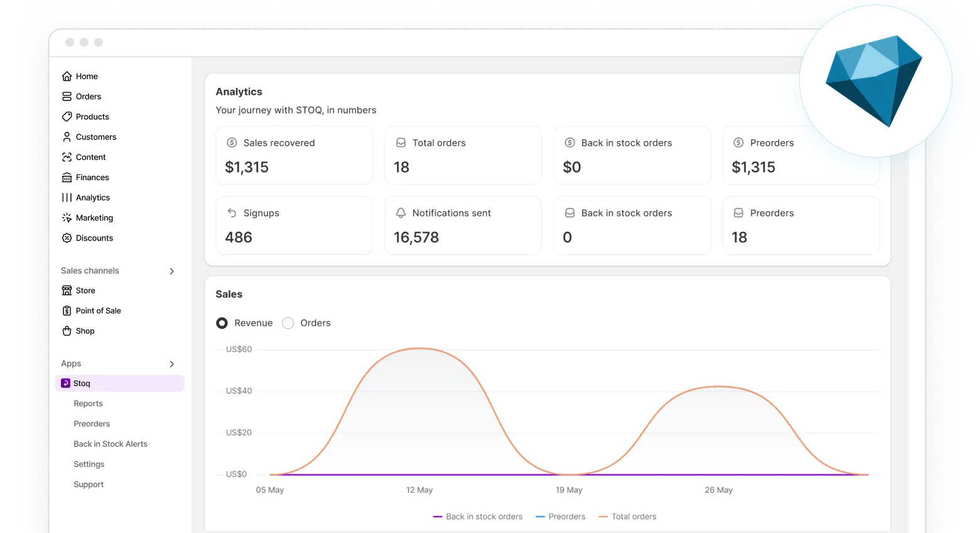The height and width of the screenshot is (533, 980).
Task: Click the Analytics bars icon
Action: pyautogui.click(x=67, y=198)
